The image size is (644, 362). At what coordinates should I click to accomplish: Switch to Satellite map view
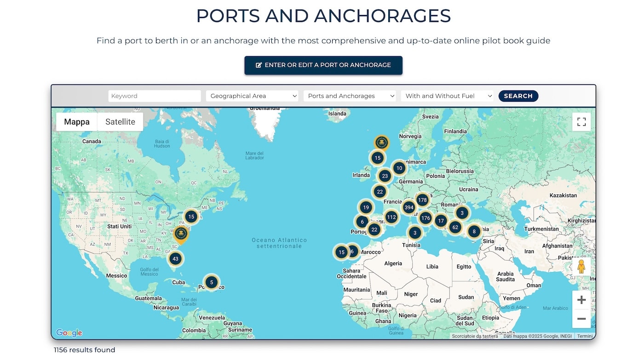click(120, 122)
